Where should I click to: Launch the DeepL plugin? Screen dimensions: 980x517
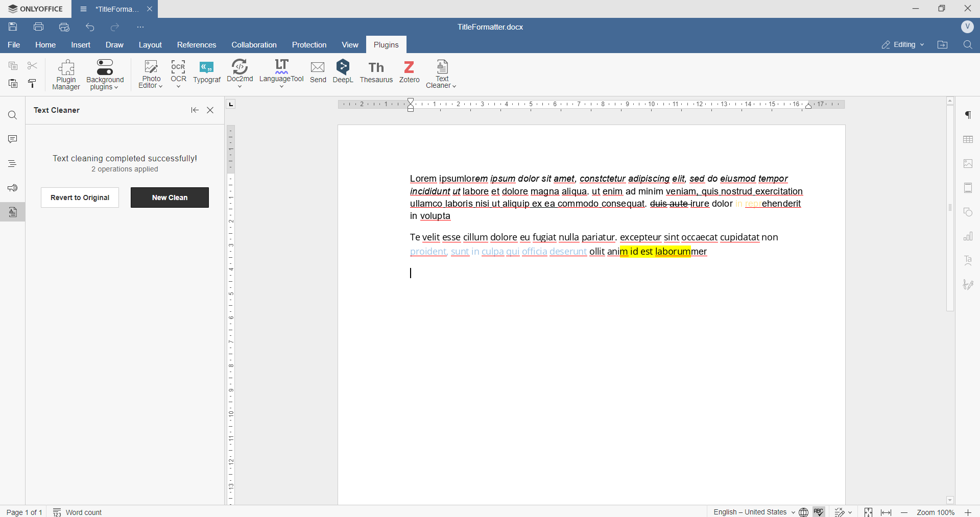[343, 71]
